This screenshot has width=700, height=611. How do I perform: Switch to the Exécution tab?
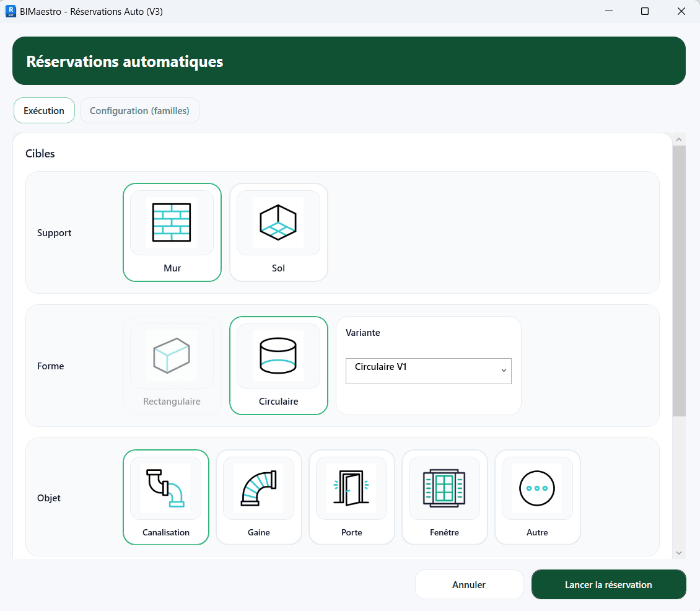coord(44,110)
